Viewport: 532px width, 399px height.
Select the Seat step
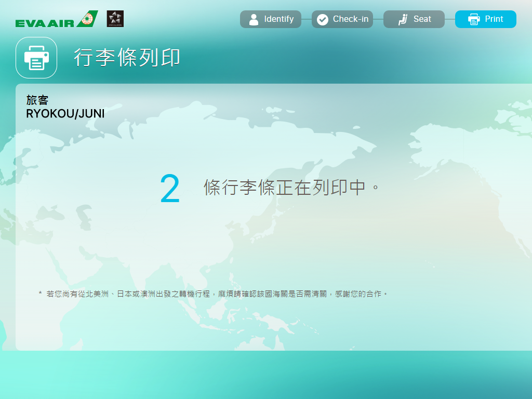click(x=414, y=19)
